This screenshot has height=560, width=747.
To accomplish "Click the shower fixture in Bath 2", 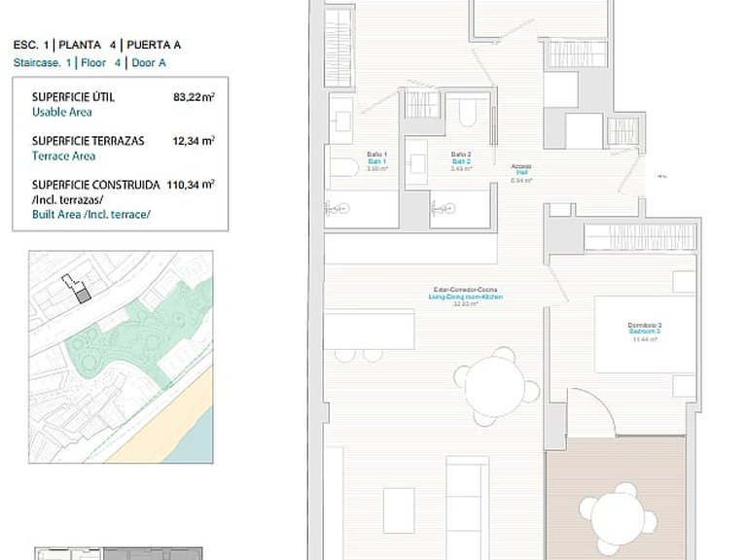I will point(443,208).
